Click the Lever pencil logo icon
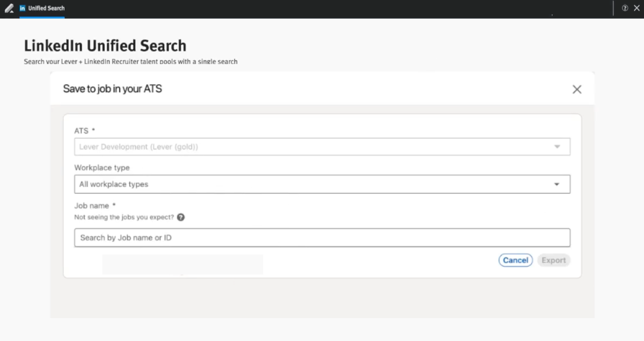 (9, 8)
